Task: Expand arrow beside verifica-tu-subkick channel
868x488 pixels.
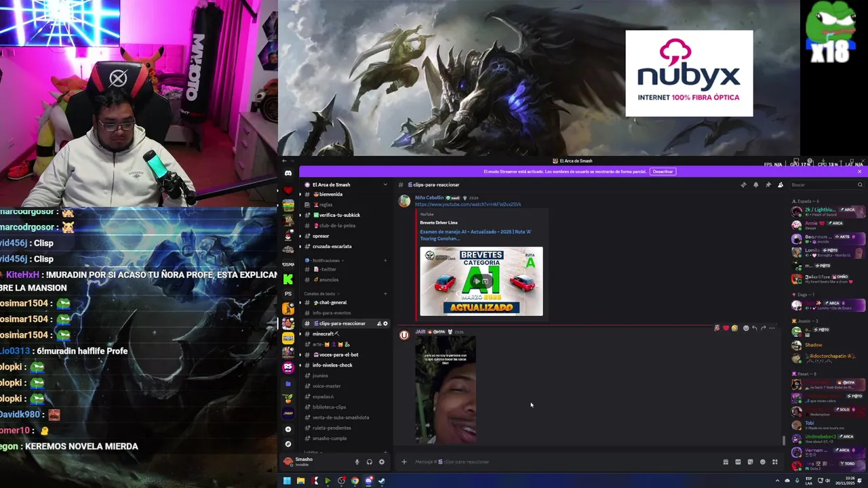Action: click(x=300, y=215)
